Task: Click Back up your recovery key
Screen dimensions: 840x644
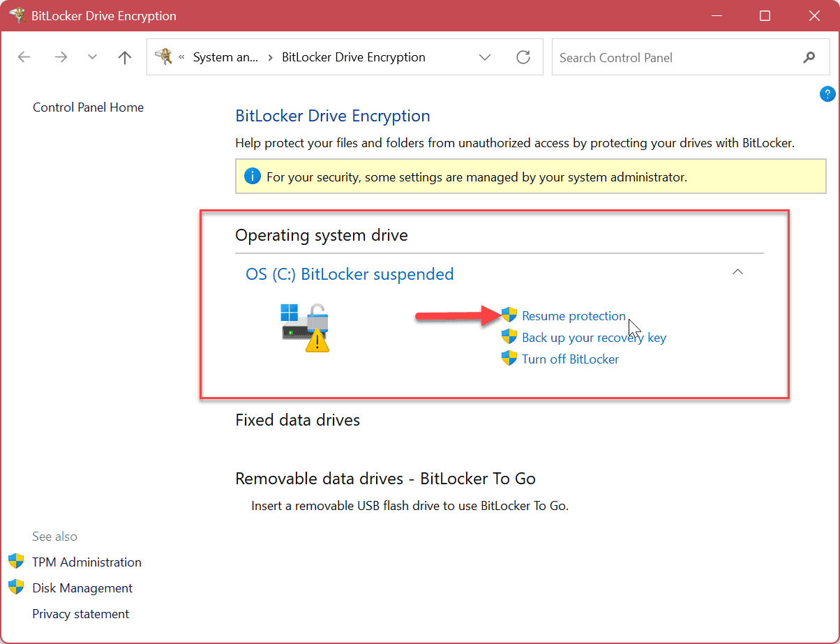Action: coord(594,338)
